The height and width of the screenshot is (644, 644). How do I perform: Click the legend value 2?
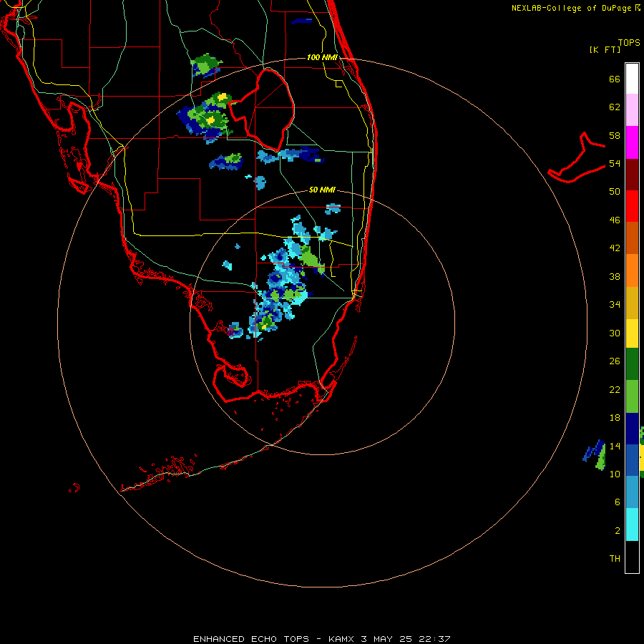tap(618, 530)
